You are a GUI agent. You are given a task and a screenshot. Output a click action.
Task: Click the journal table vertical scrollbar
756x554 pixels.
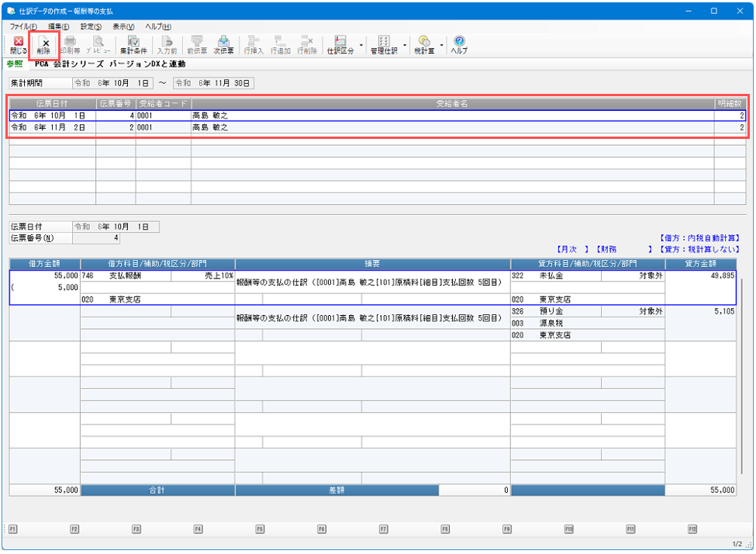click(x=741, y=376)
